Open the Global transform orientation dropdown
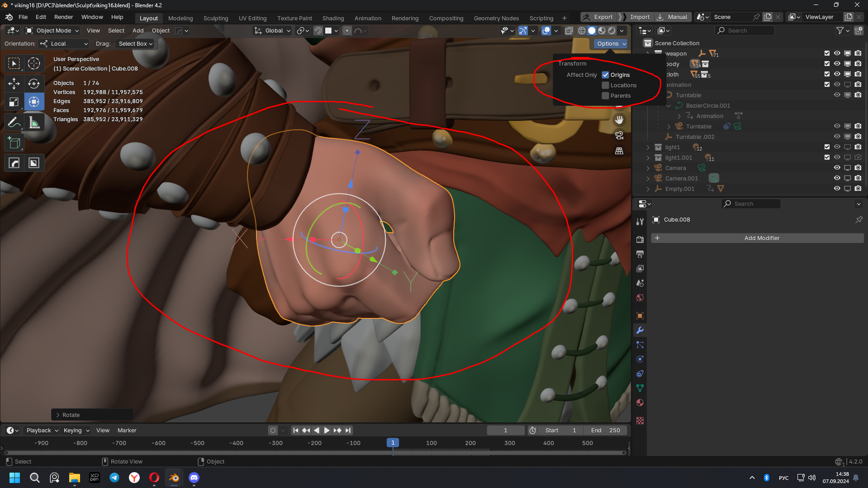 [272, 31]
